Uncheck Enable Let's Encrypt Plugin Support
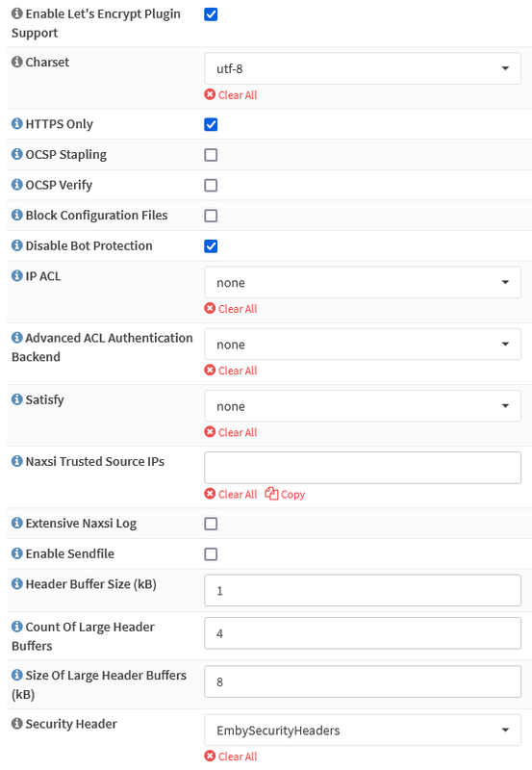 click(x=211, y=14)
